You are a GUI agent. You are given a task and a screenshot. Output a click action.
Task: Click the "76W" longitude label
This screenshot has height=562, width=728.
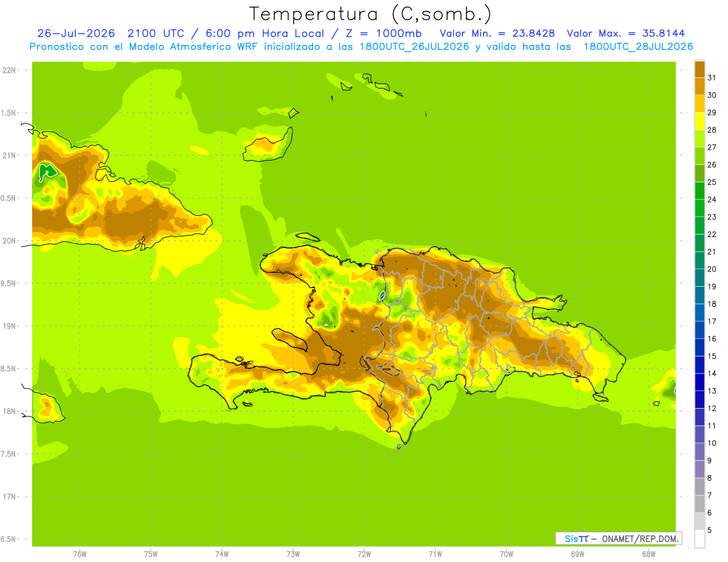point(79,554)
